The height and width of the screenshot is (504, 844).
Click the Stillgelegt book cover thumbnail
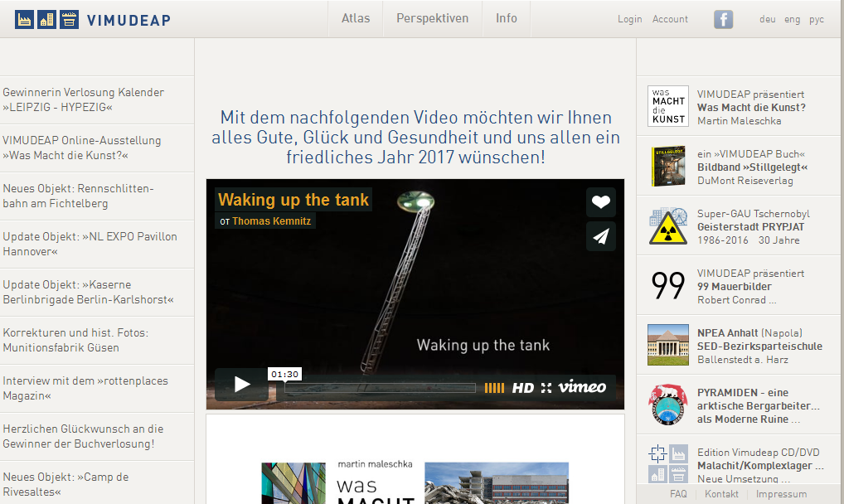(x=668, y=166)
